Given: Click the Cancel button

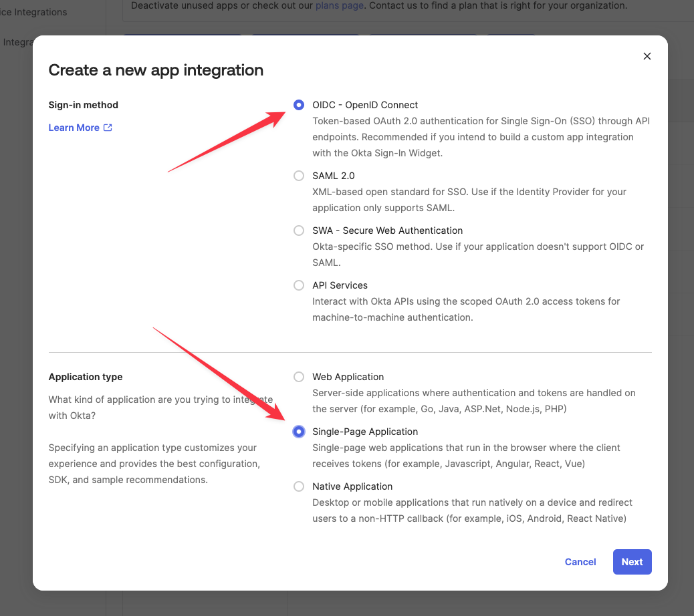Looking at the screenshot, I should (x=580, y=562).
